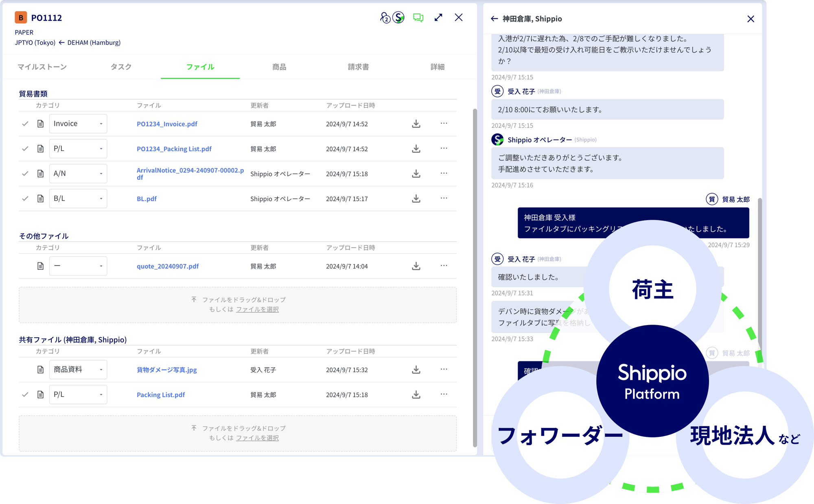Download the ArrivalNotice file

click(416, 174)
